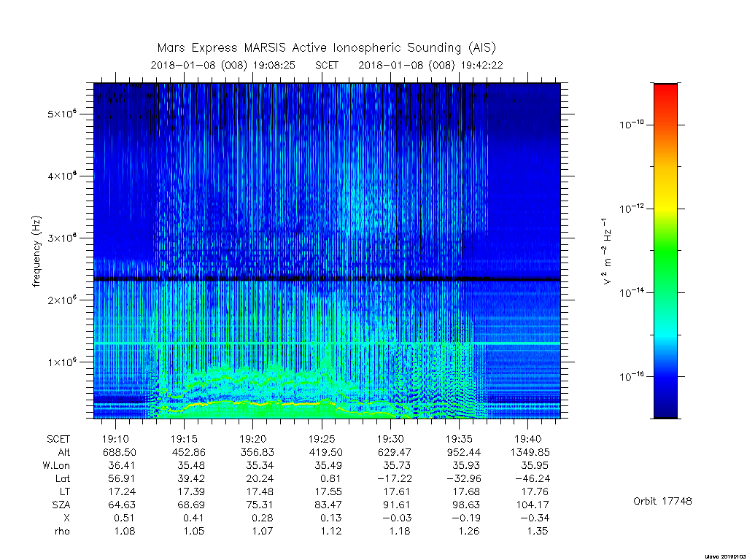Click the 3×10⁶ frequency tick label
Screen dimensions: 747x560
tap(62, 238)
